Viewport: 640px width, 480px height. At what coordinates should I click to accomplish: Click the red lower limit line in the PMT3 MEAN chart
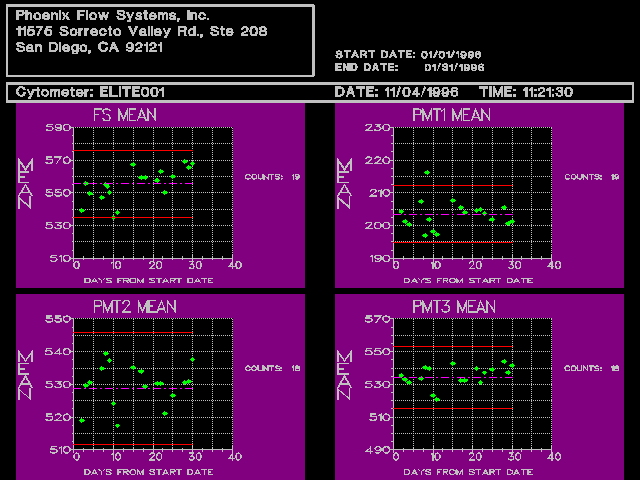coord(453,408)
